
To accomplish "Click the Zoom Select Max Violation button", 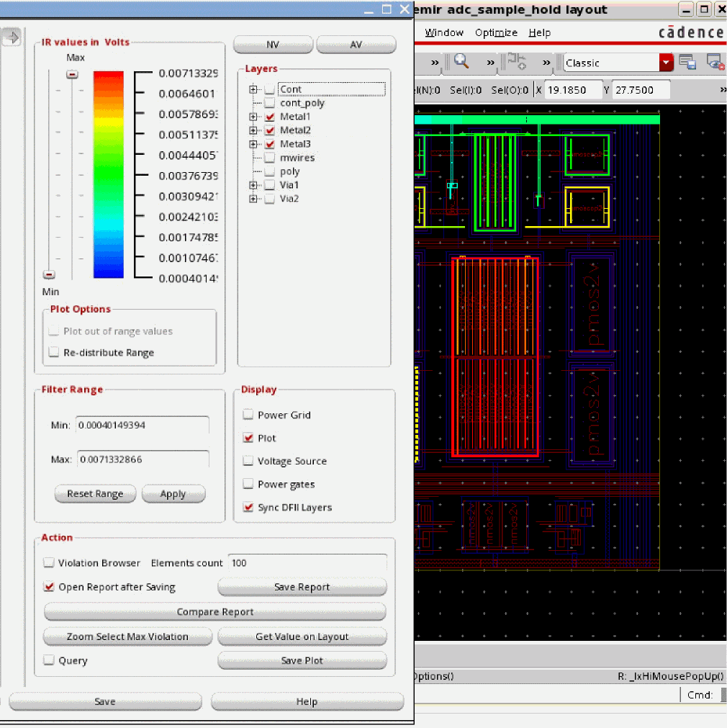I will 127,637.
